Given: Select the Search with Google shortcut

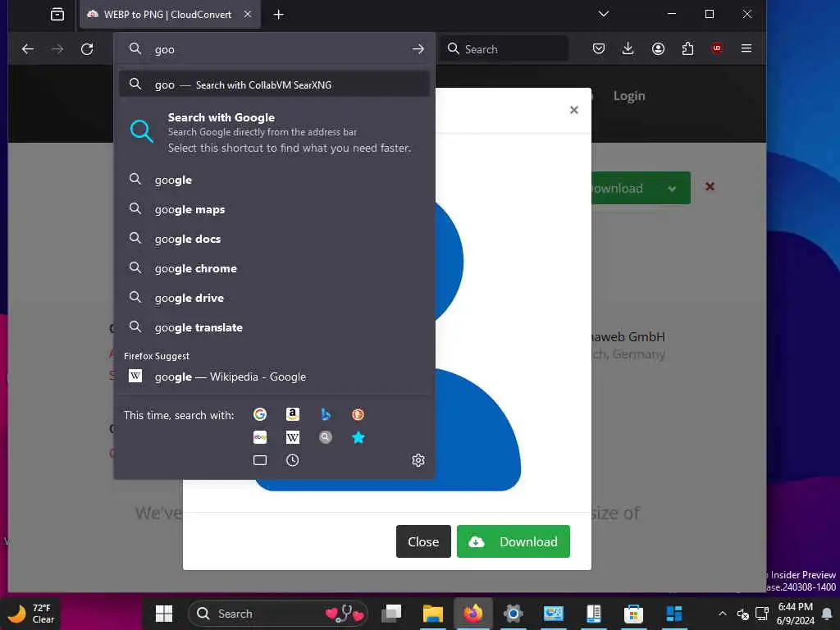Looking at the screenshot, I should click(274, 132).
